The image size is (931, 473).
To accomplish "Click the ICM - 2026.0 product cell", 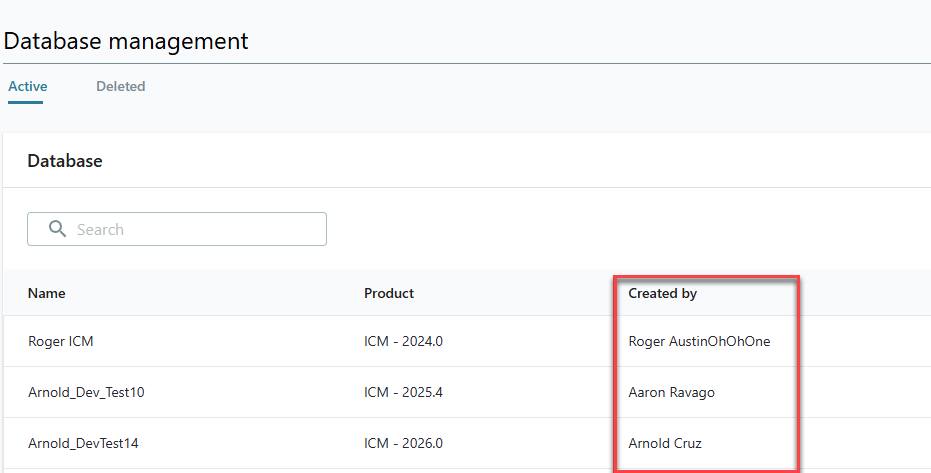I will pos(403,443).
